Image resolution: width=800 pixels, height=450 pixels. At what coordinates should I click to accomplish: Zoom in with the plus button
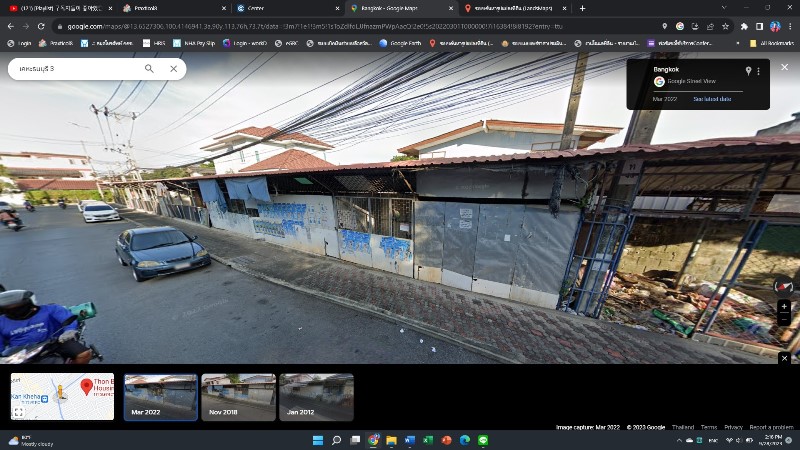784,306
